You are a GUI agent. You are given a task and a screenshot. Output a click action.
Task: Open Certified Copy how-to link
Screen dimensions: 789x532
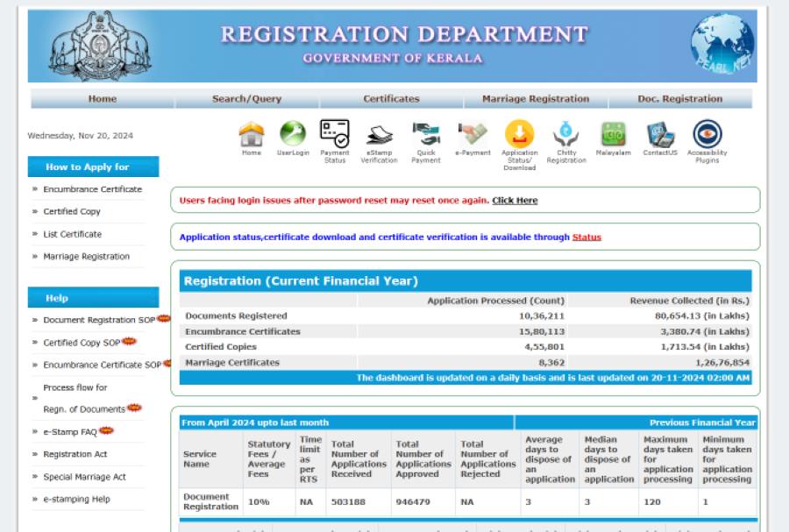tap(72, 212)
